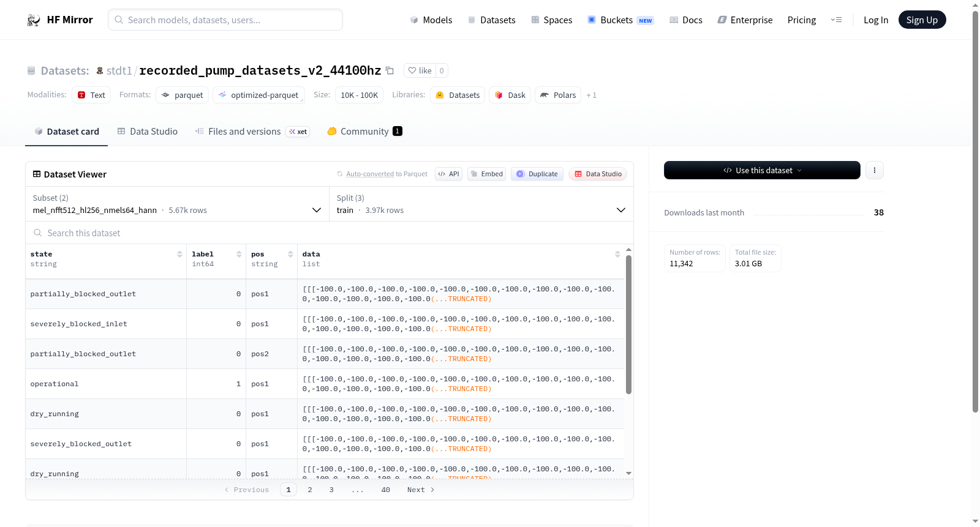
Task: Click the search magnifier in dataset search
Action: click(38, 233)
